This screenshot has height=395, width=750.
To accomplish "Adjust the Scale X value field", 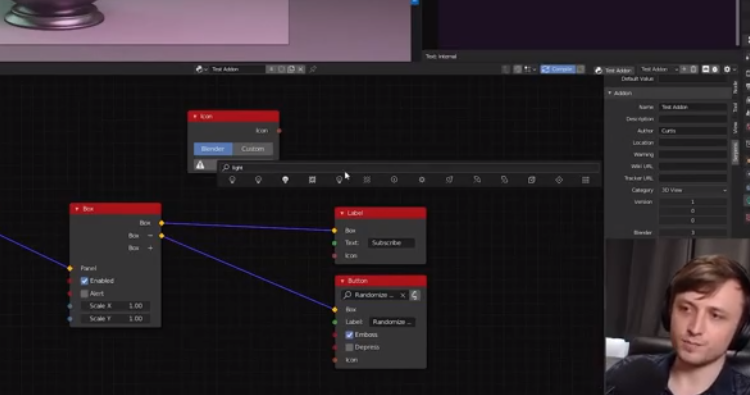I will pyautogui.click(x=115, y=306).
